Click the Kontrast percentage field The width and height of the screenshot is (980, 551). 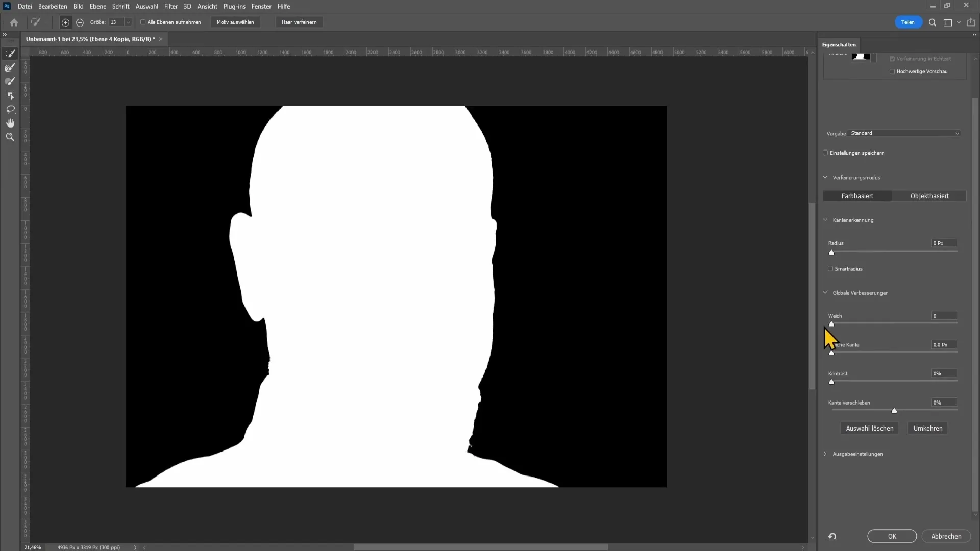[x=944, y=374]
